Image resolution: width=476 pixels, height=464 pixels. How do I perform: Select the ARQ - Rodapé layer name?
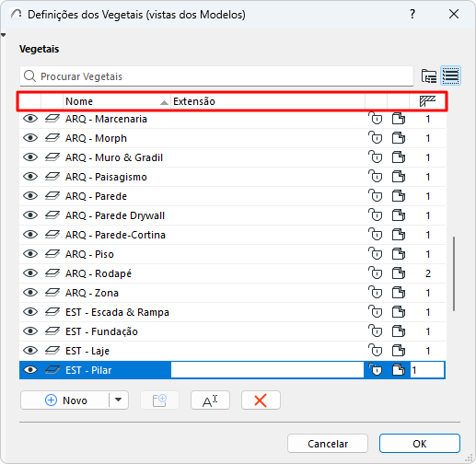pyautogui.click(x=99, y=273)
